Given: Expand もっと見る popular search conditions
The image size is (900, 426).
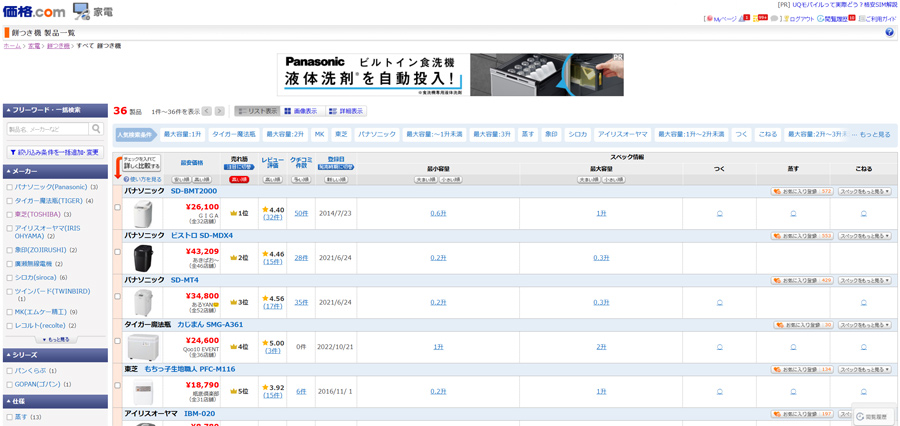Looking at the screenshot, I should coord(871,135).
